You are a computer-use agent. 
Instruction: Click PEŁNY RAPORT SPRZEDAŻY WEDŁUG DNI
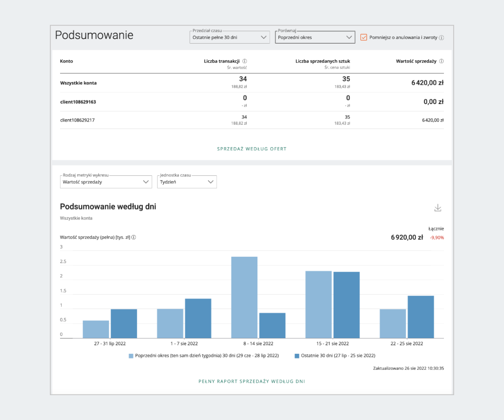pos(251,381)
